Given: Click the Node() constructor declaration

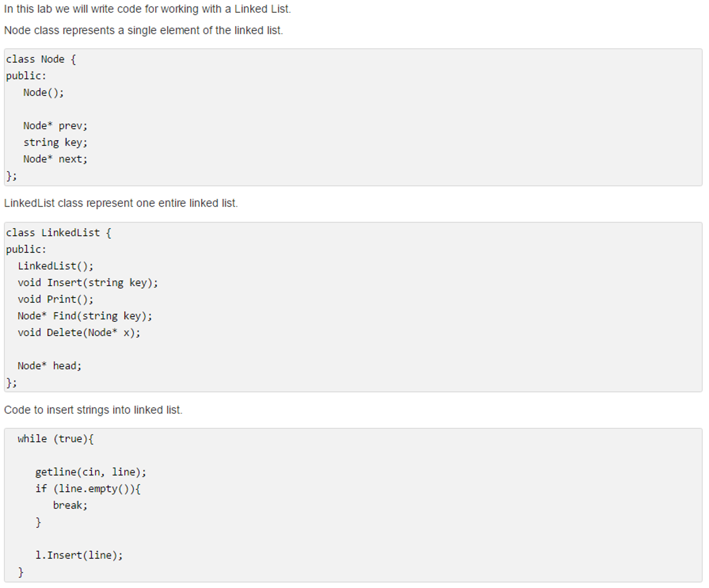Looking at the screenshot, I should tap(44, 93).
